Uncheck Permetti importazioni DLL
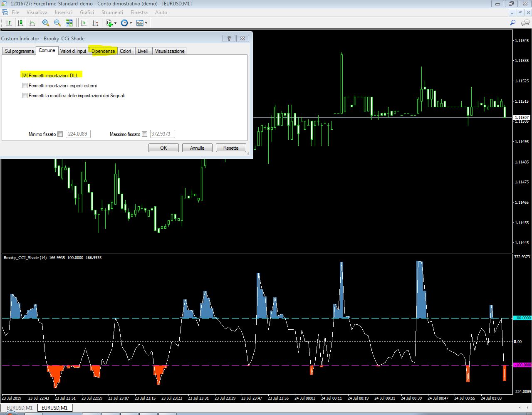532x415 pixels. pos(25,75)
